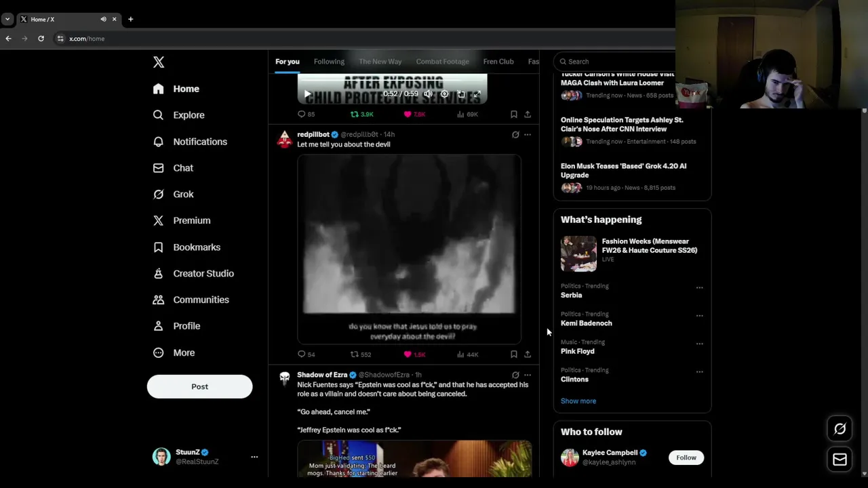Undo repost on post with 3.9K reposts
Image resolution: width=868 pixels, height=488 pixels.
point(361,115)
